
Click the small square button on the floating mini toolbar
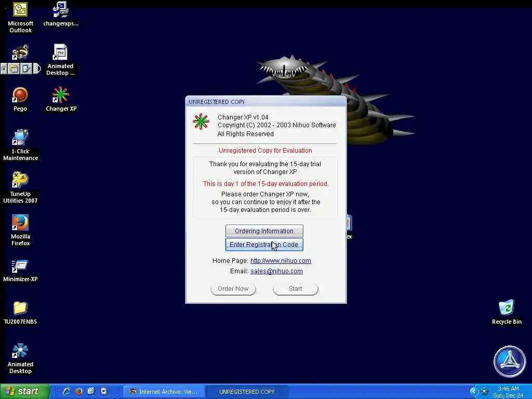[x=4, y=69]
